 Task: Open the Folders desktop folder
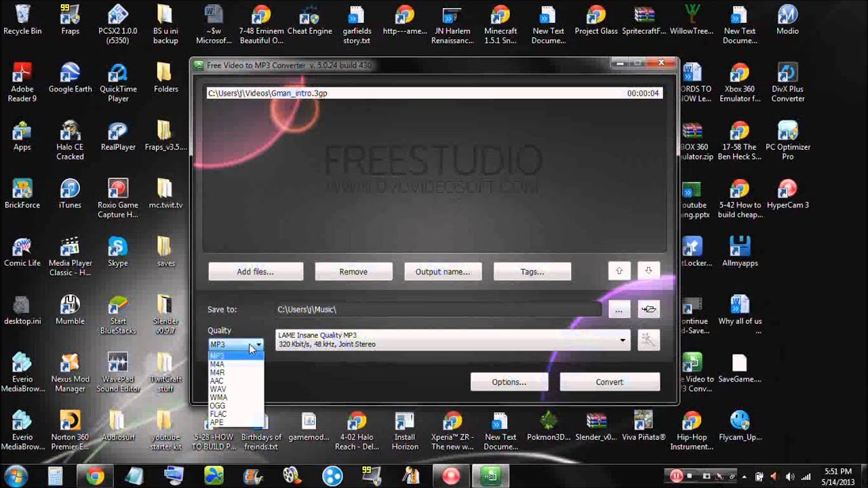pos(165,78)
